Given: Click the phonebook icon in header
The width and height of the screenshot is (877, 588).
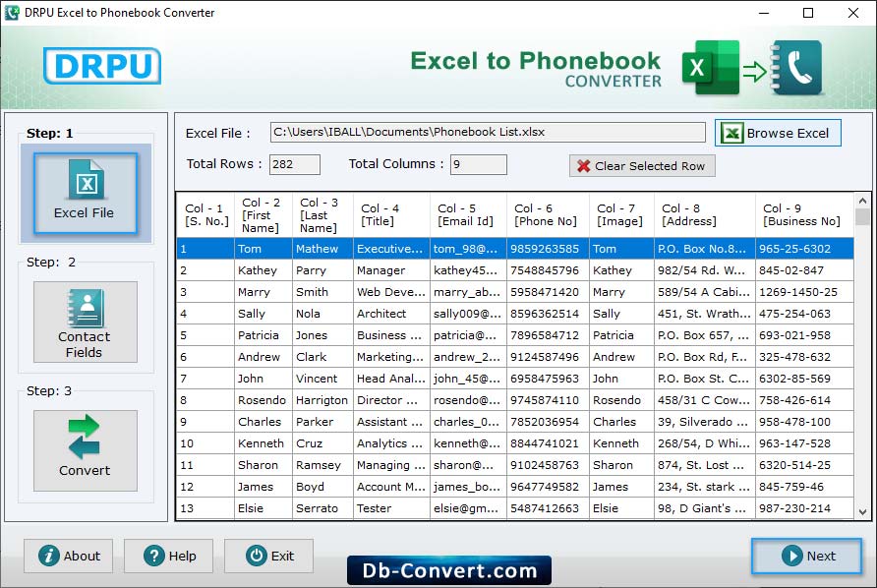Looking at the screenshot, I should (796, 67).
